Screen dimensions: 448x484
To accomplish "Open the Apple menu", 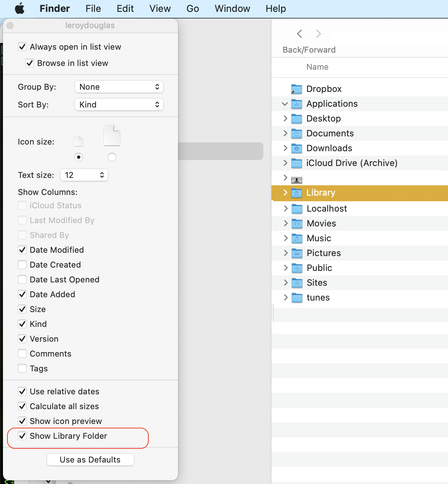I will click(20, 9).
